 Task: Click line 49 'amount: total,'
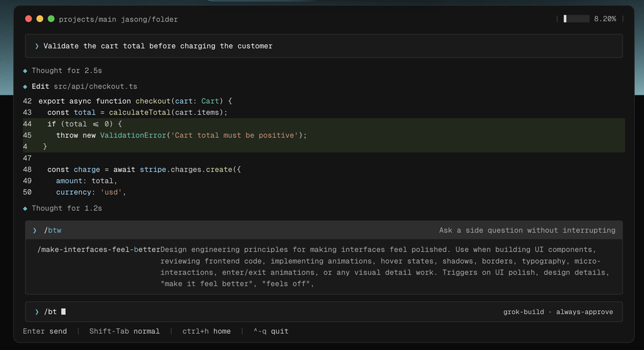87,181
